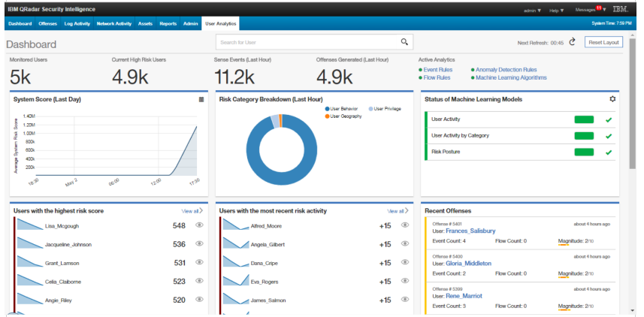Click Angie_Riley risk trend sparkline
This screenshot has height=317, width=644.
(x=30, y=298)
